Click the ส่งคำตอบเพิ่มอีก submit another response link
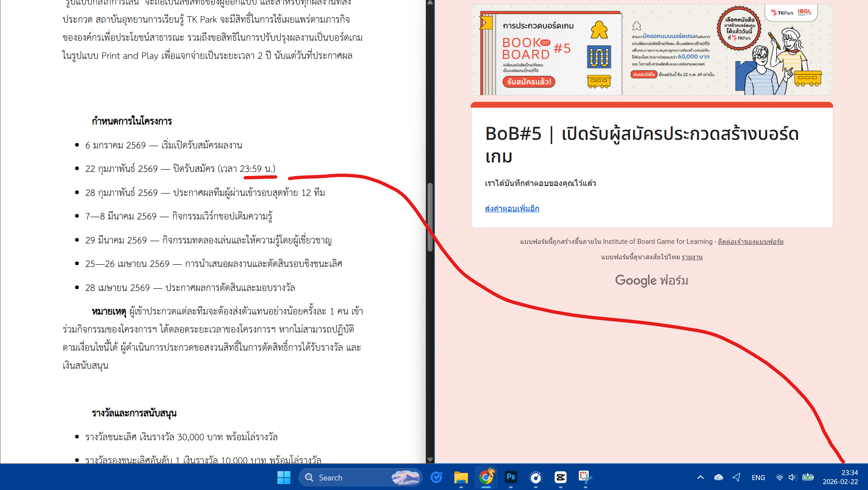The image size is (868, 490). point(512,209)
